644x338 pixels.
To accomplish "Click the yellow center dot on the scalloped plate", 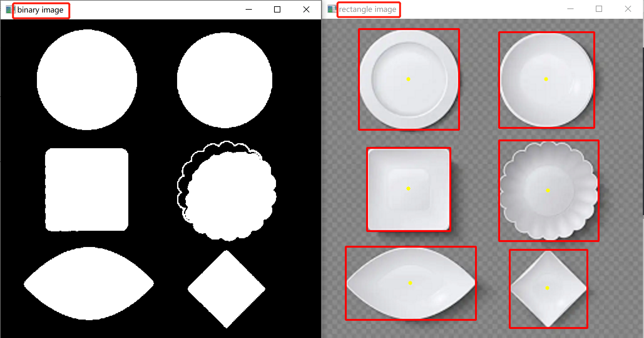I will 548,190.
